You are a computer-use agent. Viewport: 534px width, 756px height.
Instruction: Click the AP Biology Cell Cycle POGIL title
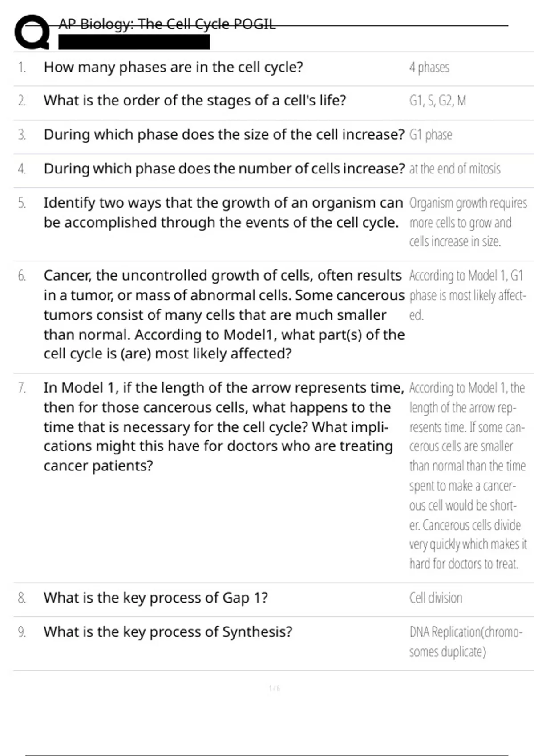pos(167,24)
